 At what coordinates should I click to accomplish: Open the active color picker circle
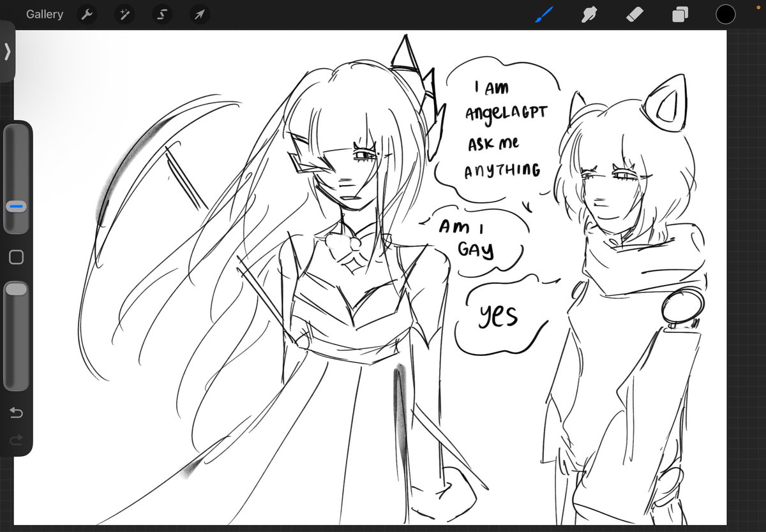click(725, 14)
